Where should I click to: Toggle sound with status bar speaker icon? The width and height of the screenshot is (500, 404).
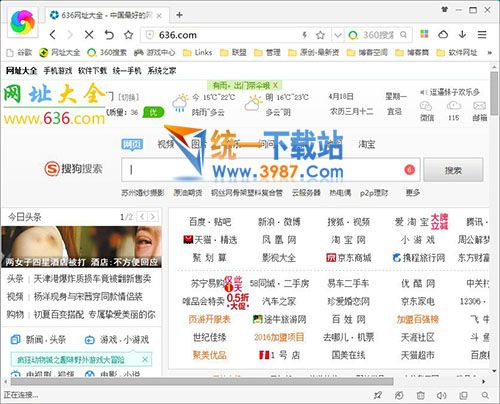pos(442,395)
